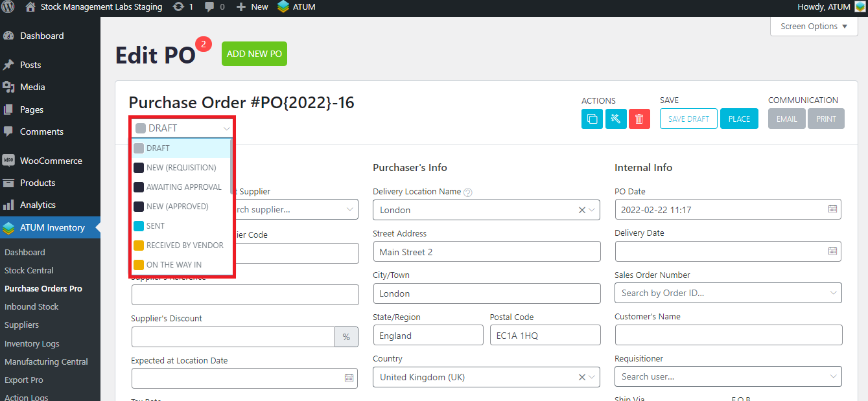Click the PLACE button

(739, 119)
